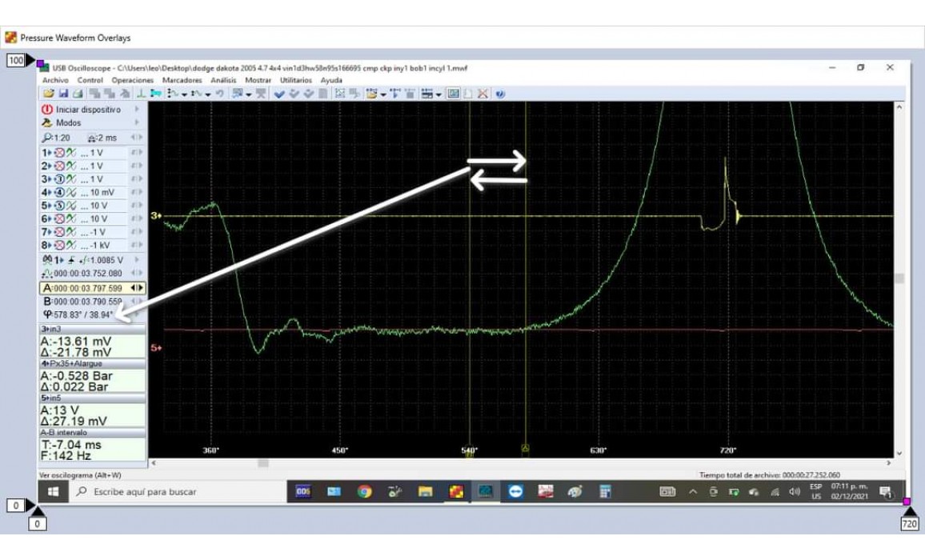The height and width of the screenshot is (560, 925).
Task: Open the Marcadores menu
Action: pyautogui.click(x=182, y=80)
